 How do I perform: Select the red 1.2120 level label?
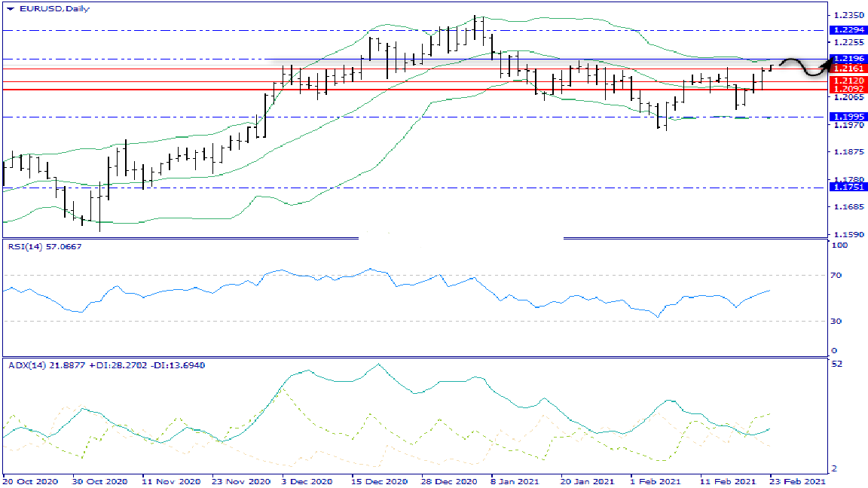tap(849, 81)
